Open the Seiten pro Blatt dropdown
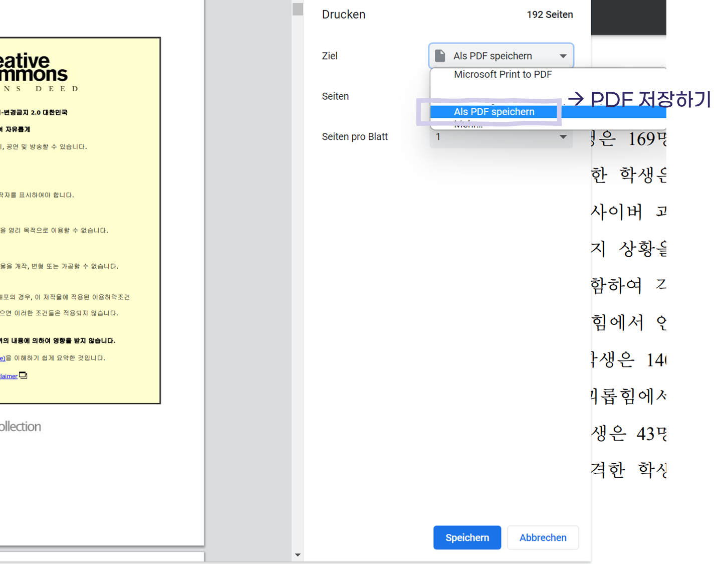The image size is (728, 564). [501, 137]
